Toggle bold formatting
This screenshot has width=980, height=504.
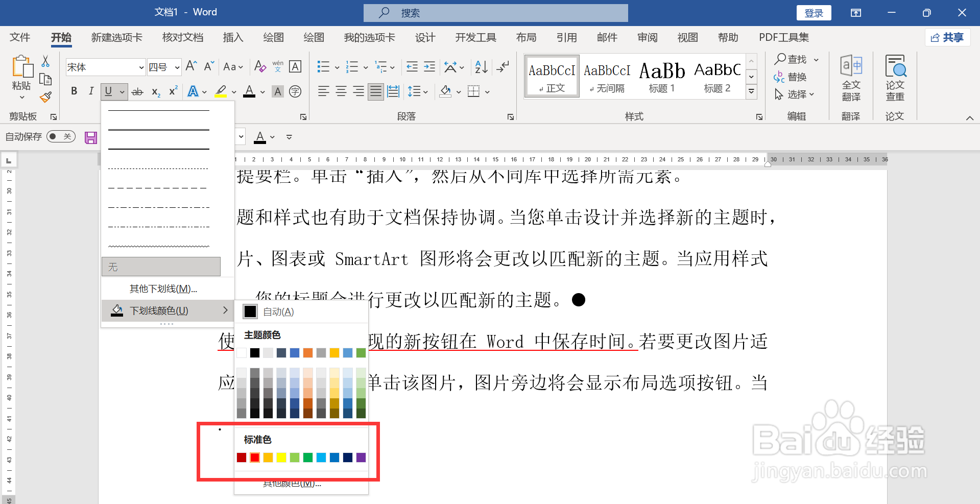point(74,91)
